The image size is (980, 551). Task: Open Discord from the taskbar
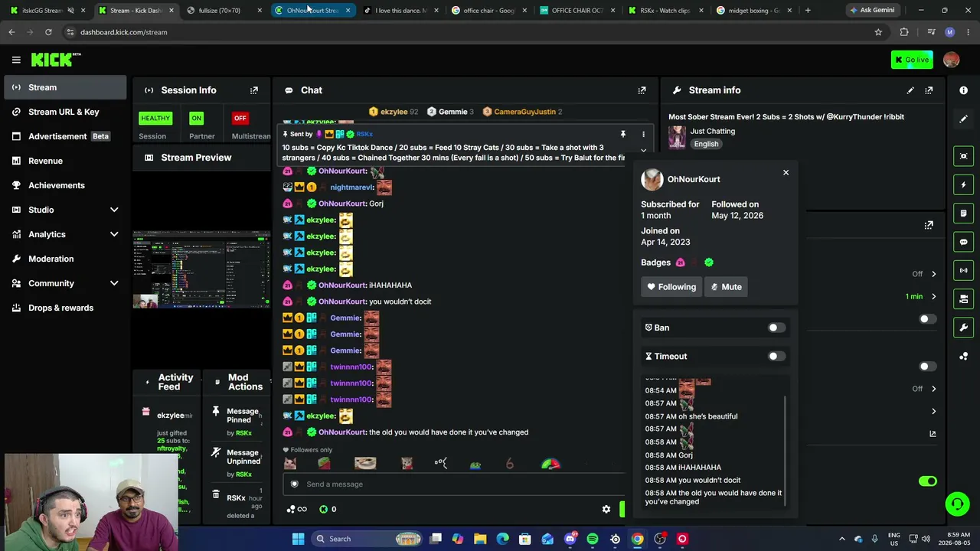click(x=570, y=539)
